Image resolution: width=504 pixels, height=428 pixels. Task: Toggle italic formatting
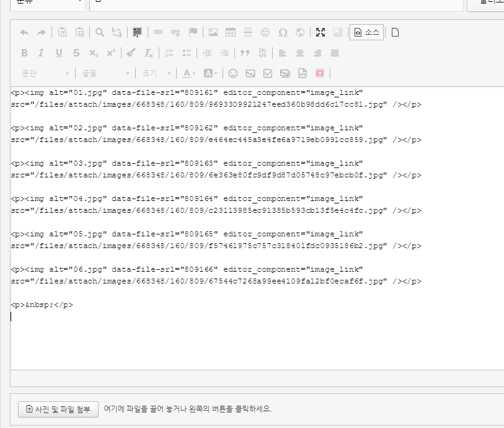[x=42, y=53]
